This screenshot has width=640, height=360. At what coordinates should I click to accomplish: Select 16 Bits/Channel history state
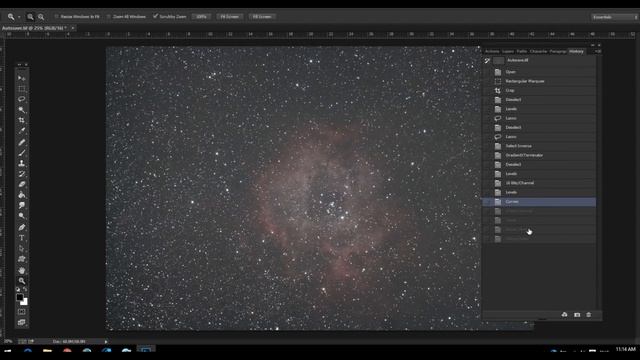[x=539, y=183]
